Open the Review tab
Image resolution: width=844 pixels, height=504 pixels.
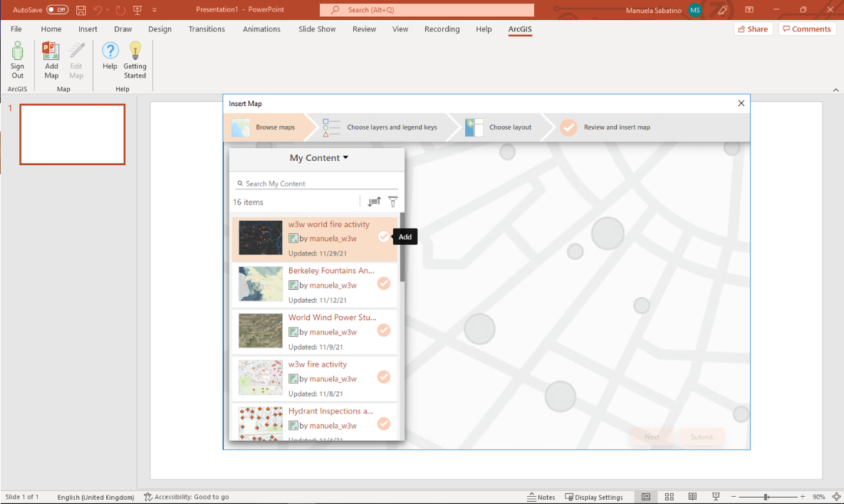click(x=364, y=29)
